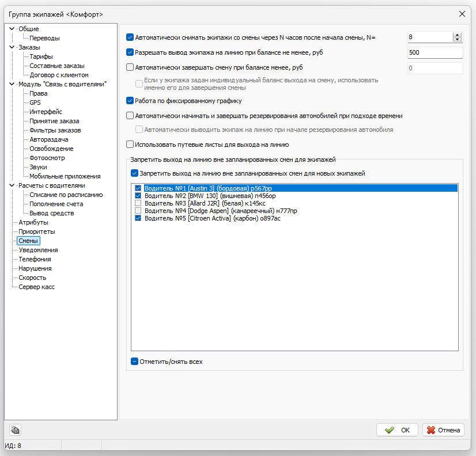
Task: Enable Использовать путевые листы checkbox
Action: click(x=130, y=145)
